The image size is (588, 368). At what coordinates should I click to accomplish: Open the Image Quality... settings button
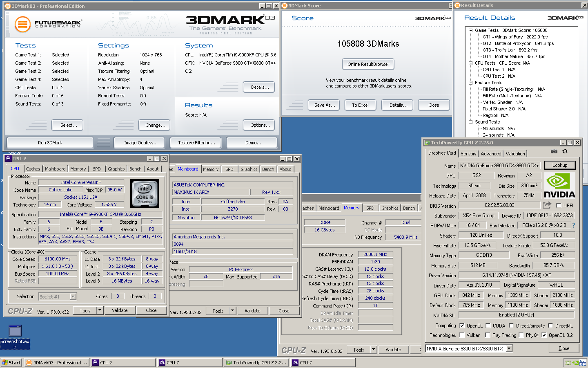140,143
